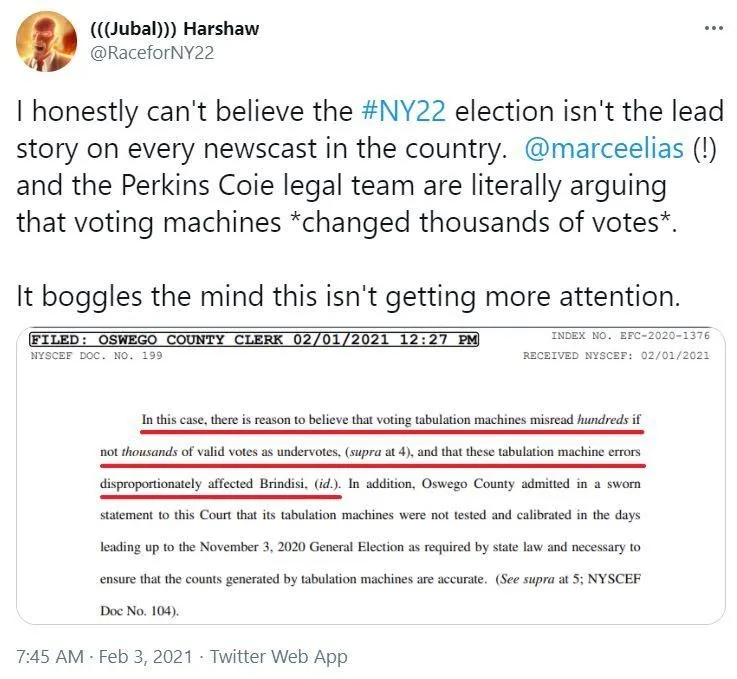Open the (((Jubal))) Harshaw display name
Image resolution: width=737 pixels, height=679 pixels.
point(168,28)
